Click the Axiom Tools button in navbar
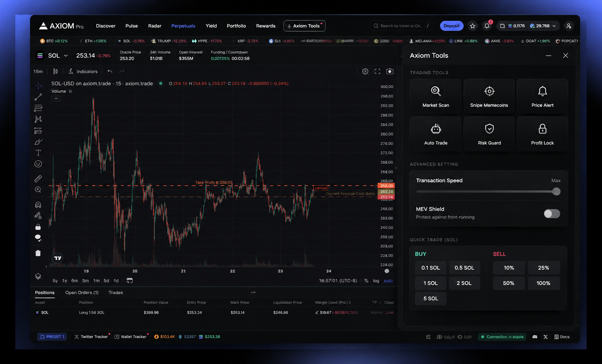The image size is (602, 364). click(304, 26)
